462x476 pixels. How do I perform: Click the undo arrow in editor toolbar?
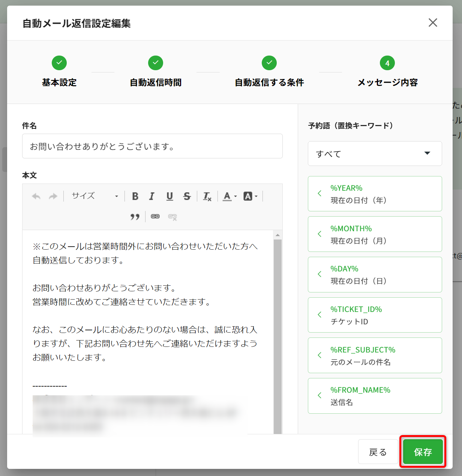pos(36,196)
